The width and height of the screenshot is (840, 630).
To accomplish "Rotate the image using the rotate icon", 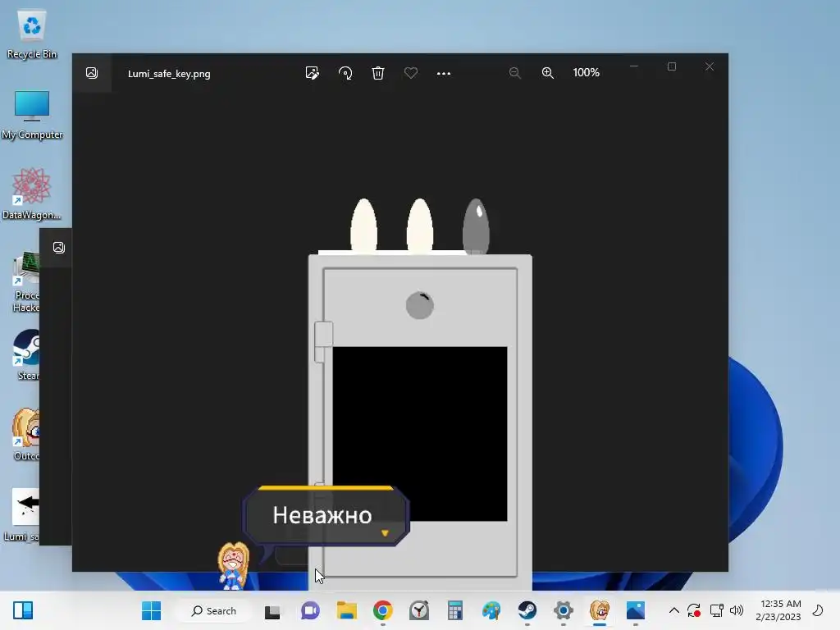I will coord(345,73).
